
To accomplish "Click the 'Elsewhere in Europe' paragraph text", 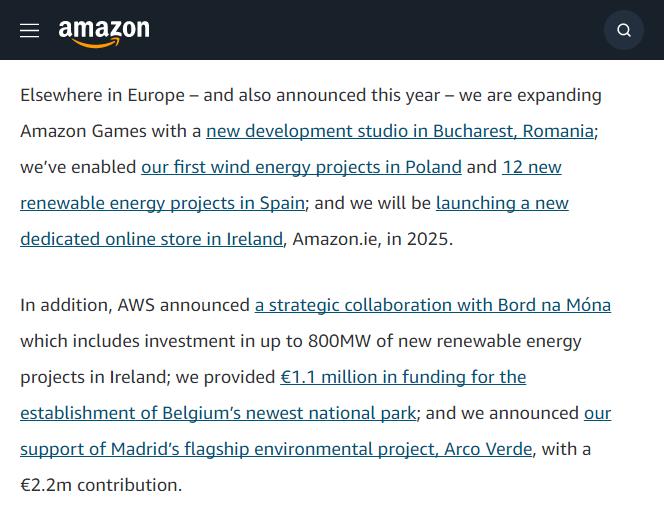I will [102, 95].
